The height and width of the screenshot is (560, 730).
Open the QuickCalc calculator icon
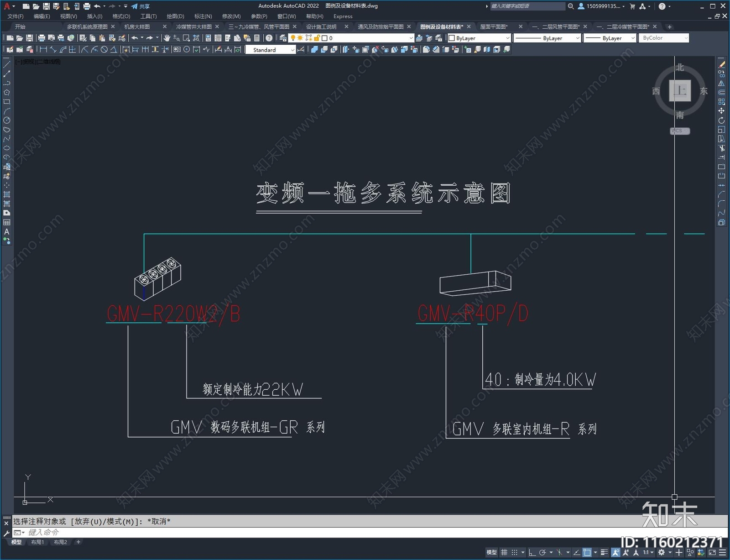257,38
